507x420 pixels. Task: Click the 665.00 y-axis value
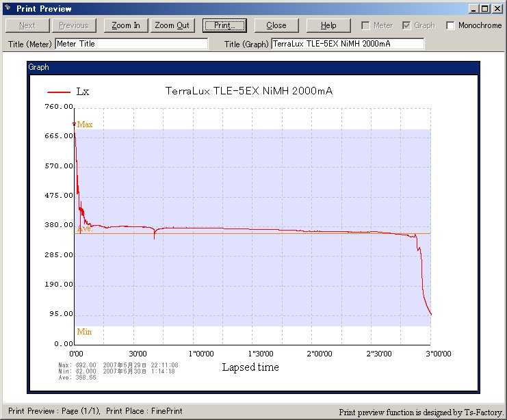click(59, 136)
